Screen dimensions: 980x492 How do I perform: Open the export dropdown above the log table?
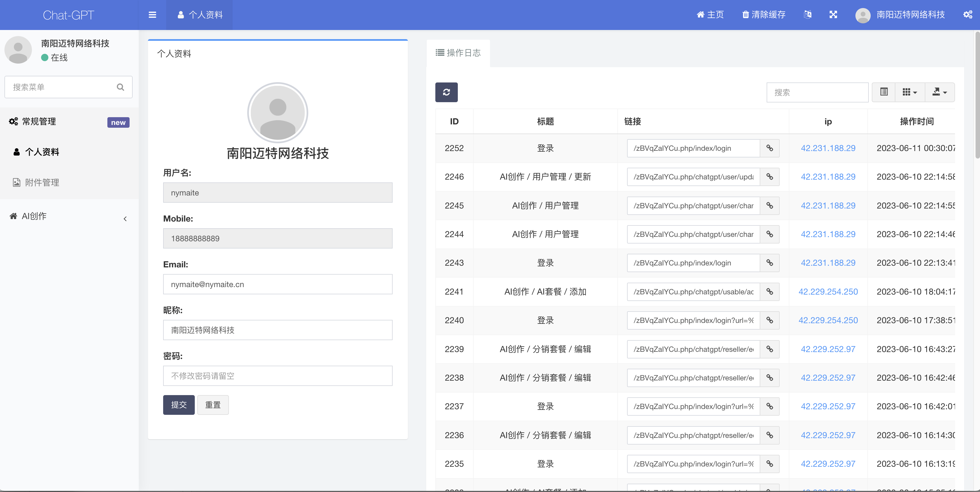[939, 92]
